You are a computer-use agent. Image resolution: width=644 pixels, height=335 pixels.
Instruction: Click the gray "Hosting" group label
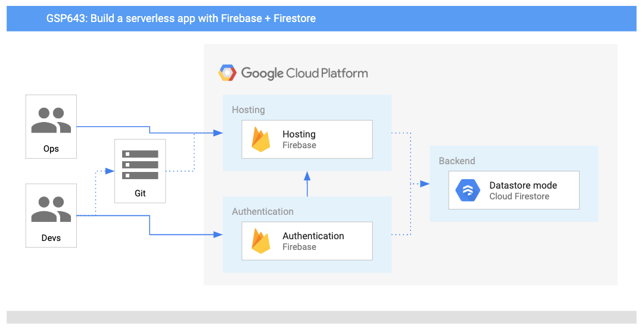(248, 110)
